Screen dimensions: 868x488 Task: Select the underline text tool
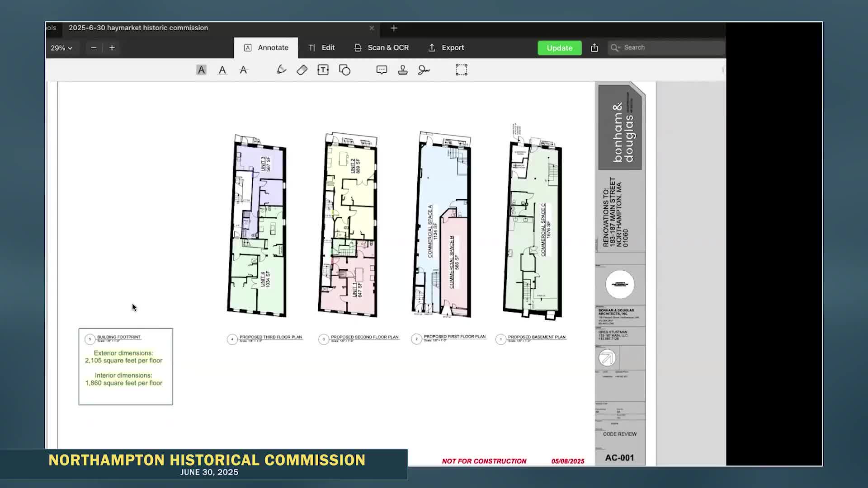222,70
